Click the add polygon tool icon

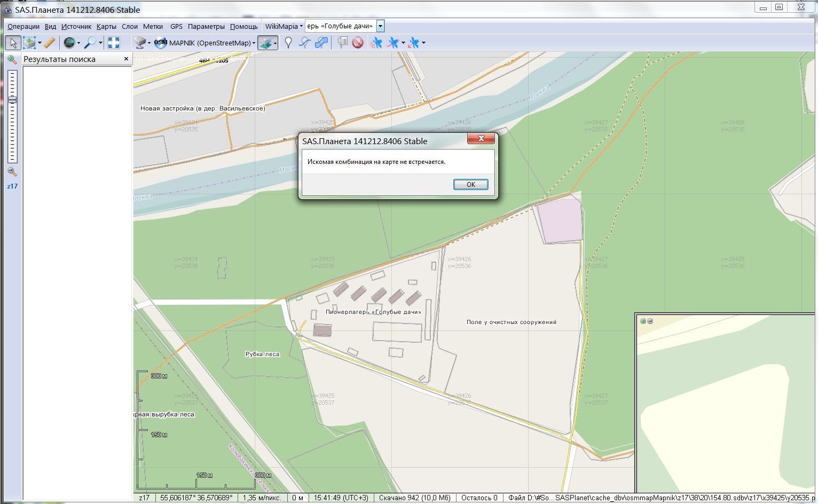tap(321, 43)
